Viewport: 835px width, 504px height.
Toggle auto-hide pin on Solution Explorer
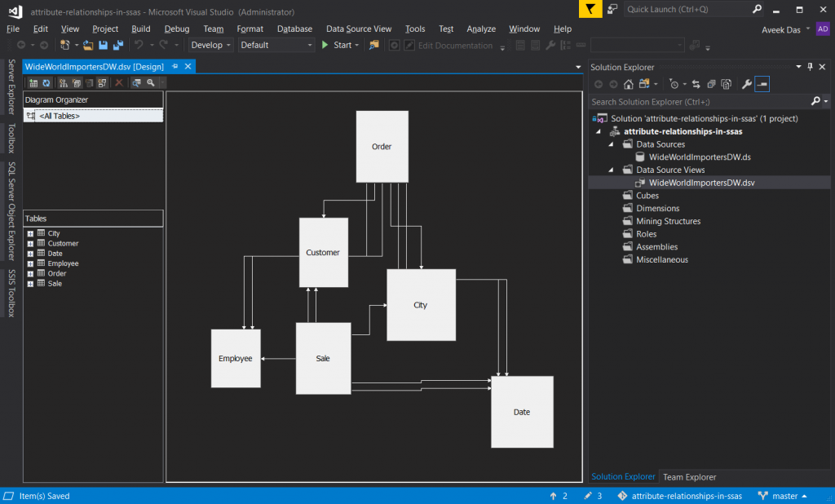point(810,66)
